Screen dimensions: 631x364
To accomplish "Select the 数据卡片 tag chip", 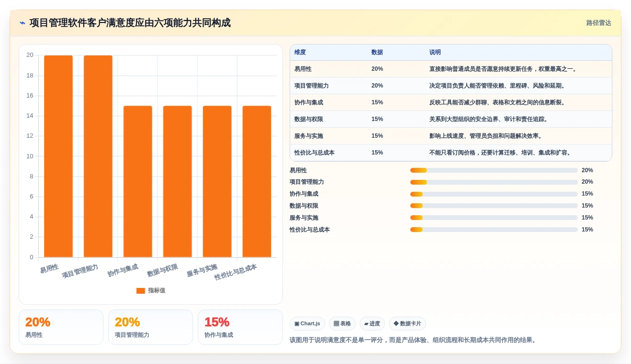I will (407, 324).
